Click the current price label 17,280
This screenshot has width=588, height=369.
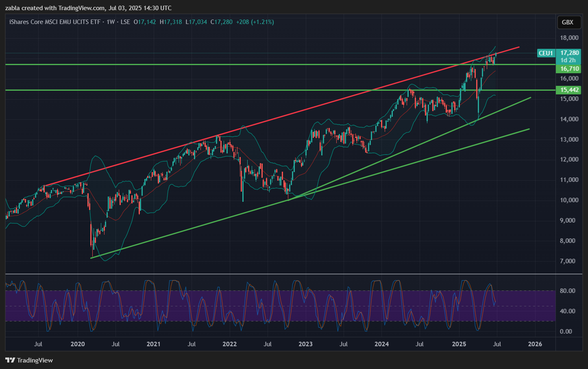point(569,53)
